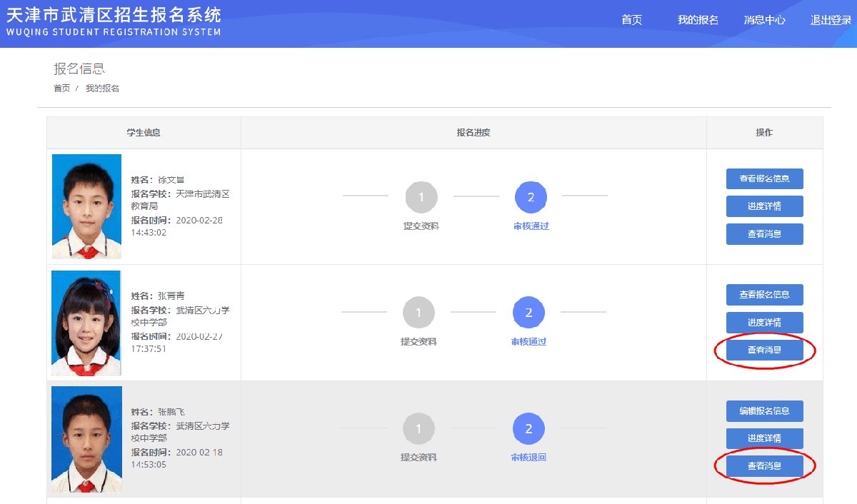
Task: Click 编辑报名信息 for third student
Action: pos(764,411)
